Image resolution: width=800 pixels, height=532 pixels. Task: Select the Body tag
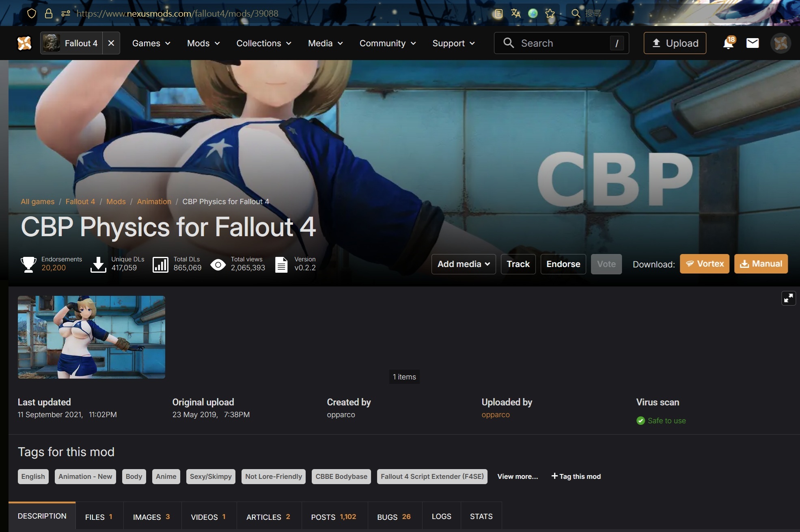[x=134, y=476]
